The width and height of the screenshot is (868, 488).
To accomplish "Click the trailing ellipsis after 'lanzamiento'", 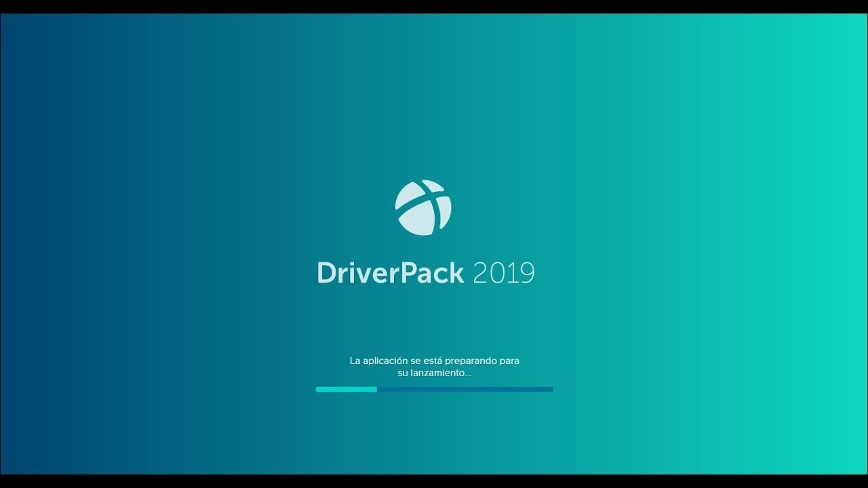I will pyautogui.click(x=467, y=373).
